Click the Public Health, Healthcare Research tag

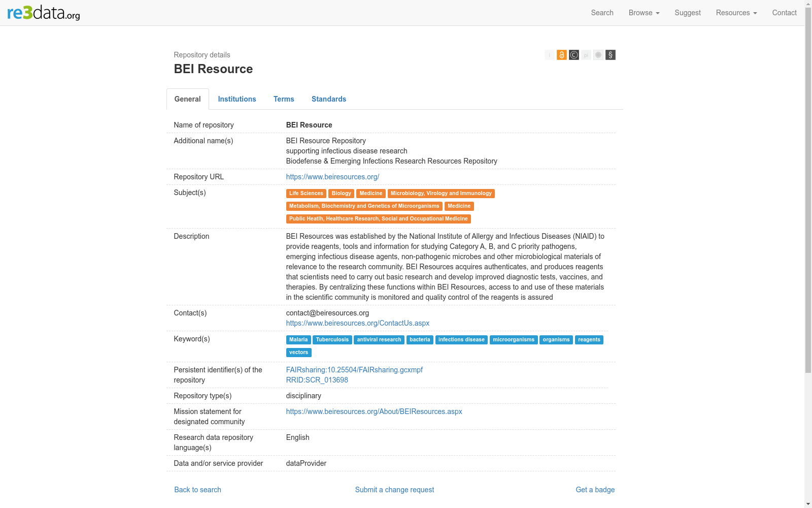(379, 219)
